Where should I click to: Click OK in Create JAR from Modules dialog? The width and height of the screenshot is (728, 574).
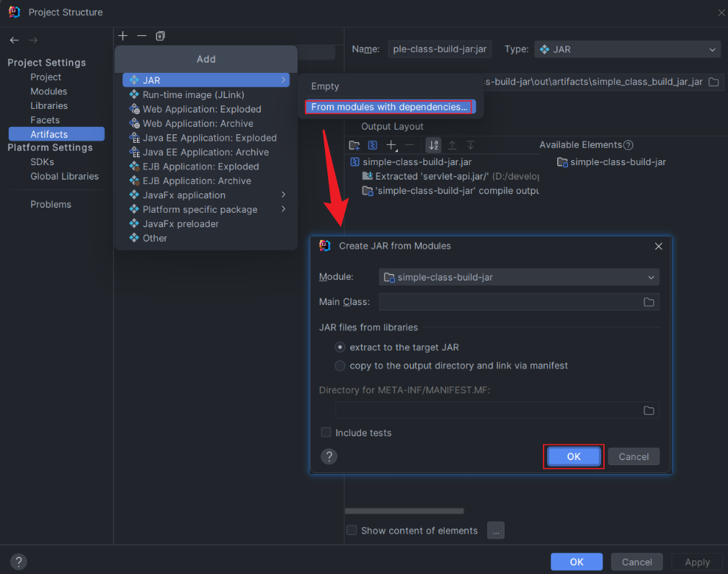point(574,456)
